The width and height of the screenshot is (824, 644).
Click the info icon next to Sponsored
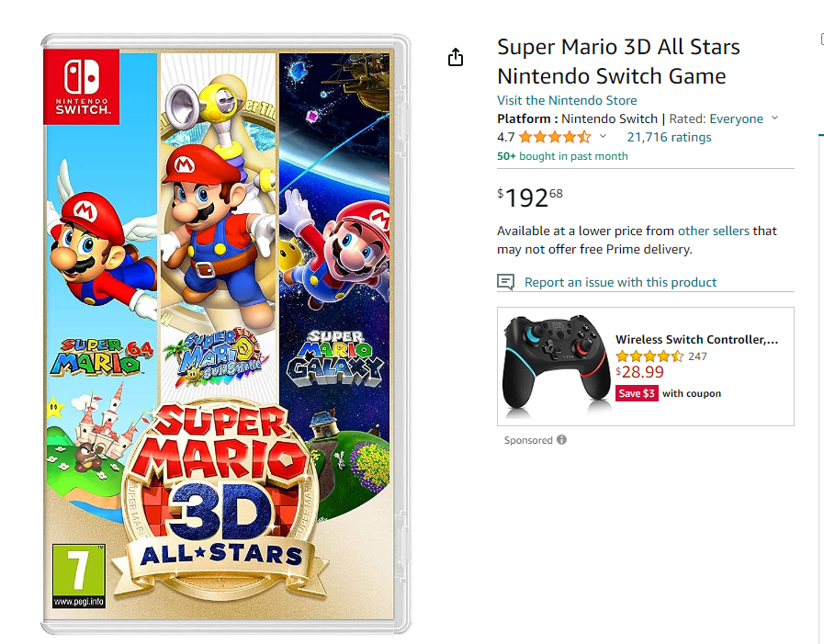pyautogui.click(x=561, y=440)
